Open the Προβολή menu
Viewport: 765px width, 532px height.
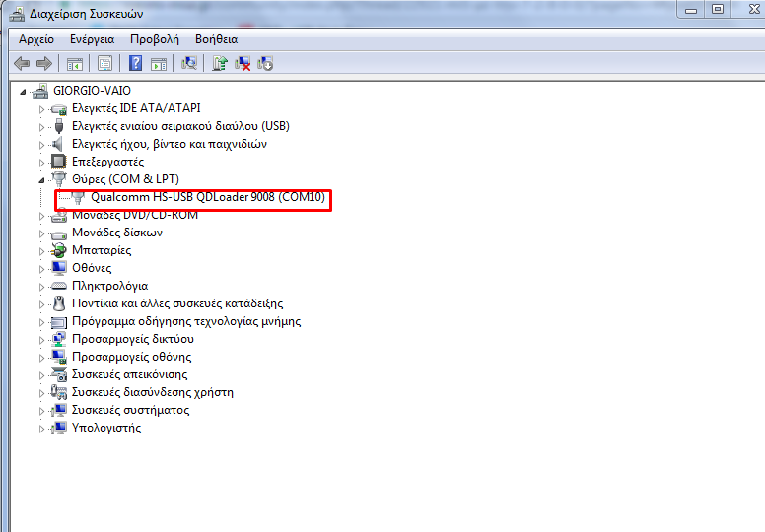point(154,39)
